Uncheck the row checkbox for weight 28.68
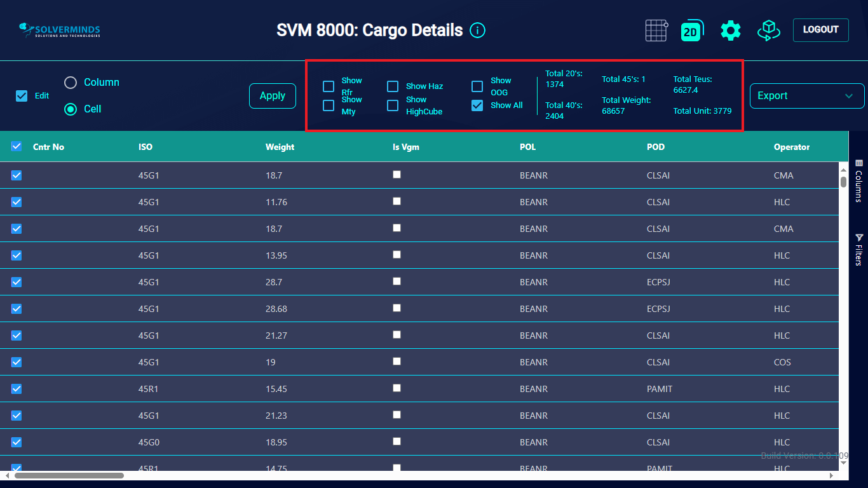 point(17,309)
